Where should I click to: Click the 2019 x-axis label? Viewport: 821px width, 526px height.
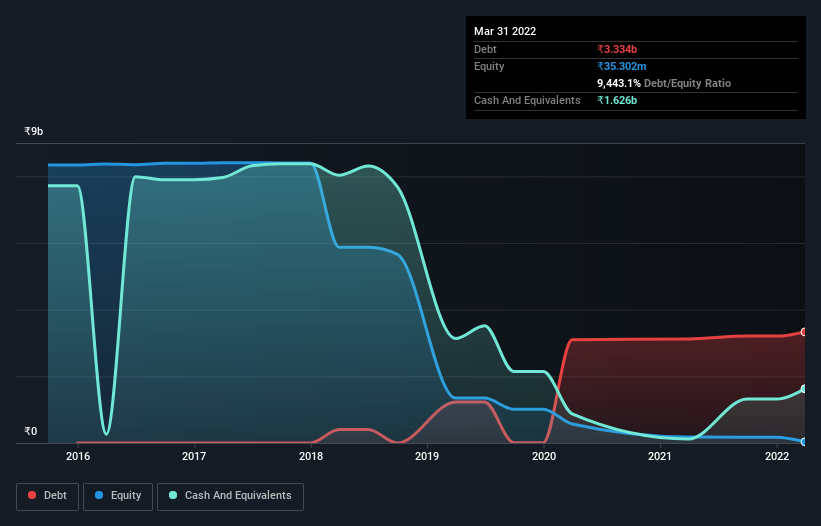427,456
